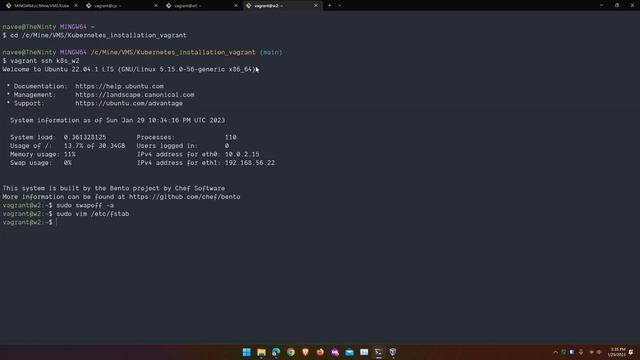Click the download arrow tray icon
Image resolution: width=640 pixels, height=360 pixels.
[581, 352]
